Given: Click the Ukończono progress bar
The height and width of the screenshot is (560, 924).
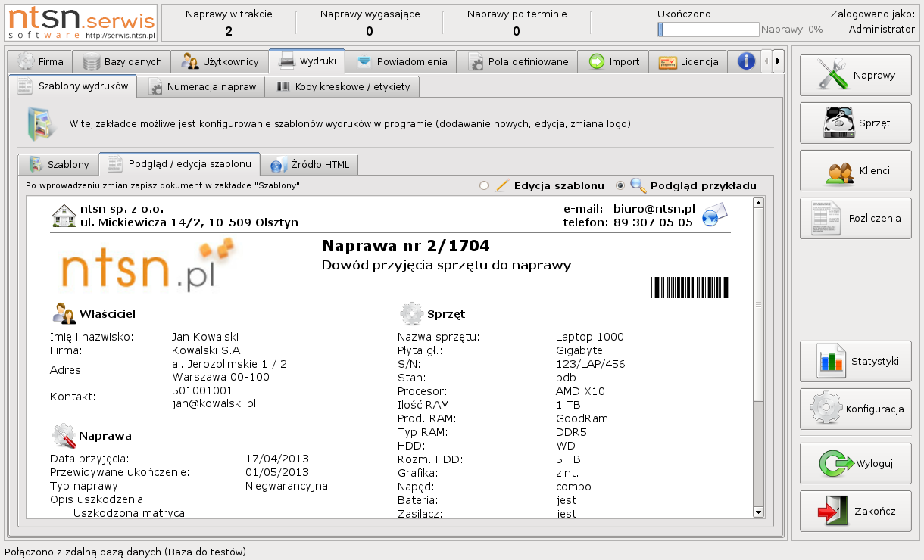Looking at the screenshot, I should click(x=708, y=30).
